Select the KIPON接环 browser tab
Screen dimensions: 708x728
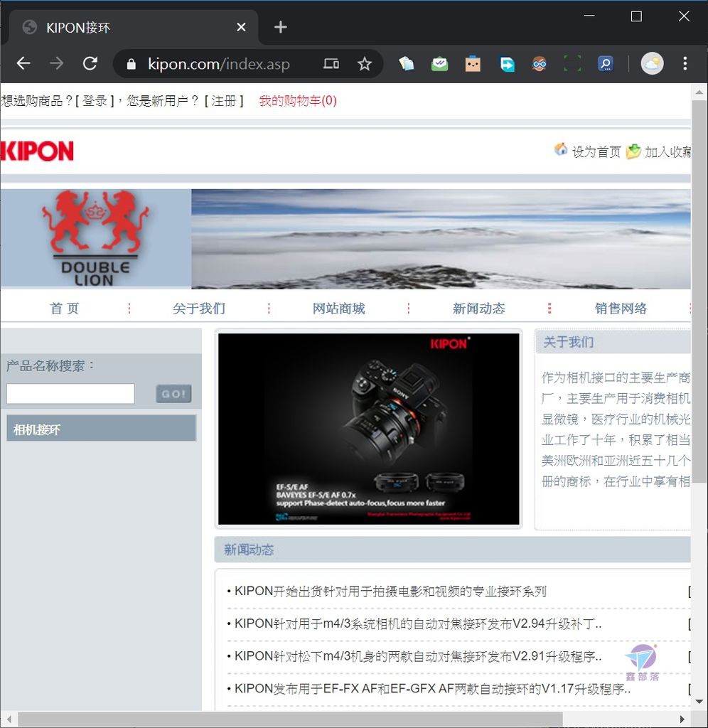[x=133, y=28]
